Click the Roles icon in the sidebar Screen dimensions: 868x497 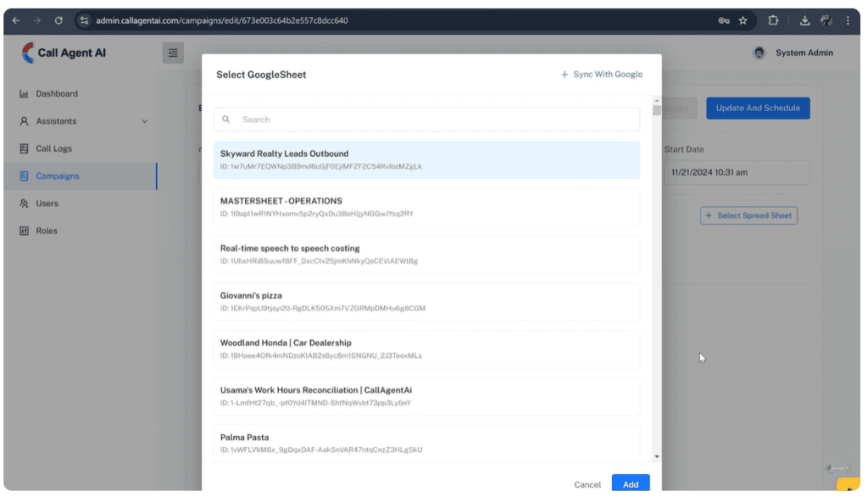click(x=24, y=231)
